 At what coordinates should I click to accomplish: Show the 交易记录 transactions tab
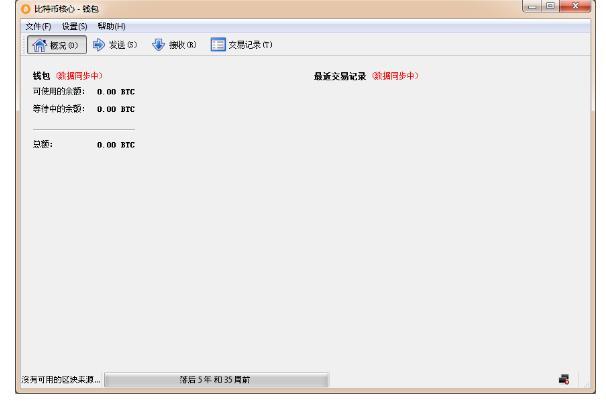click(242, 45)
